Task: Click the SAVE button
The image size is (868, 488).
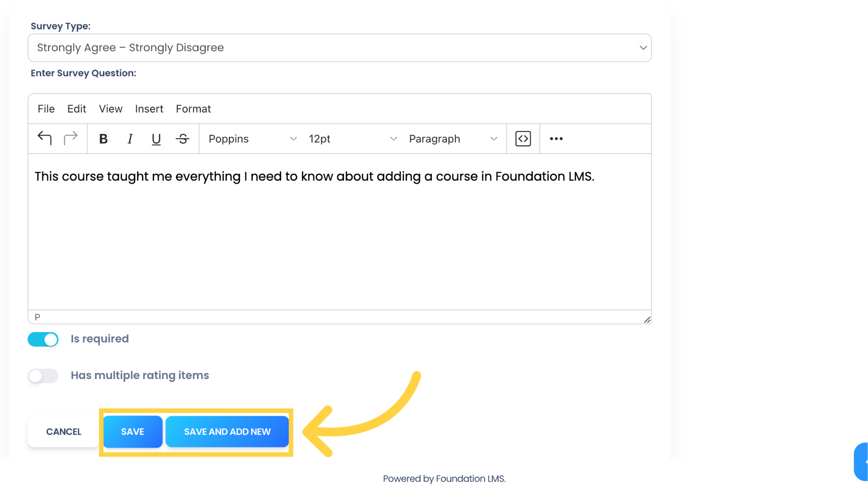Action: tap(132, 432)
